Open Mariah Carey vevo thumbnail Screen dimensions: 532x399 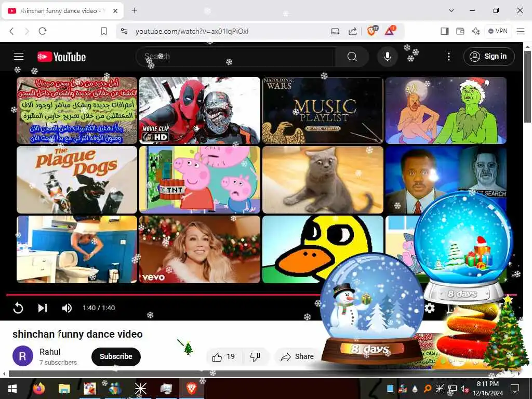click(x=199, y=249)
